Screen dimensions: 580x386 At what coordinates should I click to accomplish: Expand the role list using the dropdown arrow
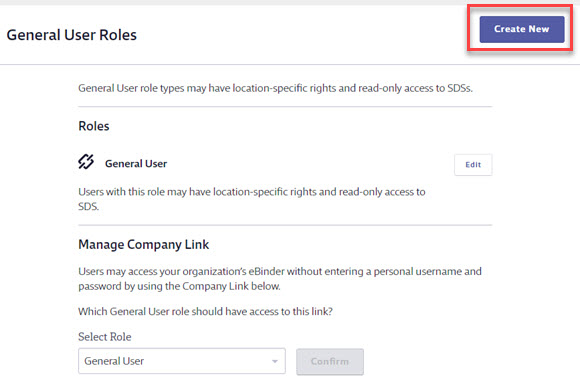(274, 361)
